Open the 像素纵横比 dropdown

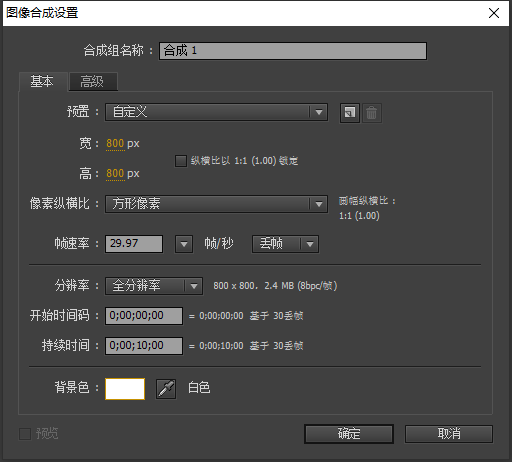coord(216,204)
